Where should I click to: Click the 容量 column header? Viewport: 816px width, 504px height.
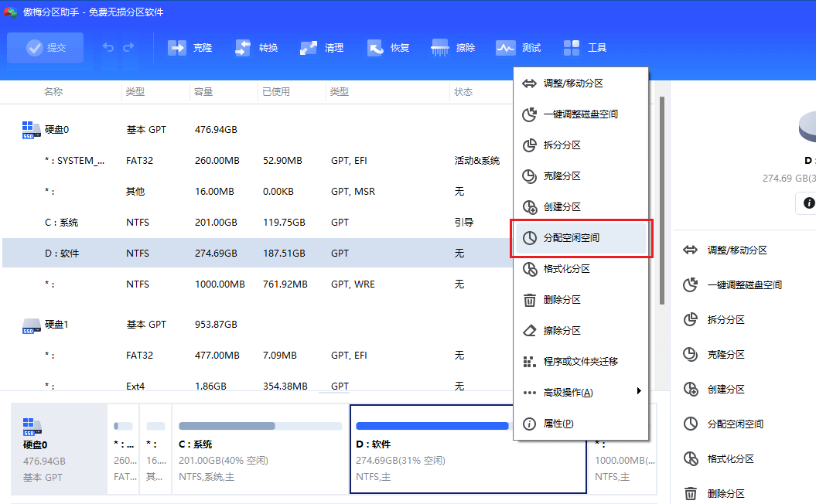[x=203, y=91]
